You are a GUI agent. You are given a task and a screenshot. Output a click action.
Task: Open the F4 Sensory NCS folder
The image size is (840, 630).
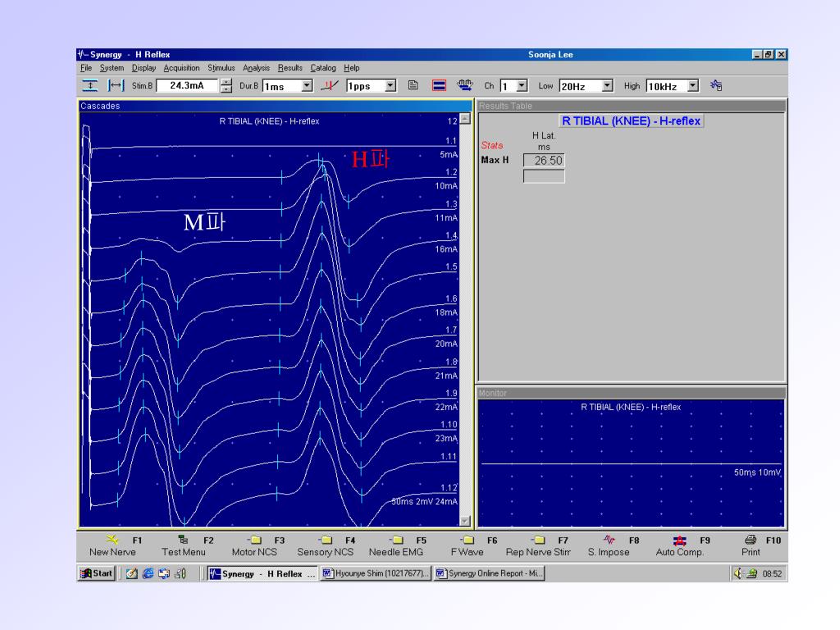coord(326,540)
